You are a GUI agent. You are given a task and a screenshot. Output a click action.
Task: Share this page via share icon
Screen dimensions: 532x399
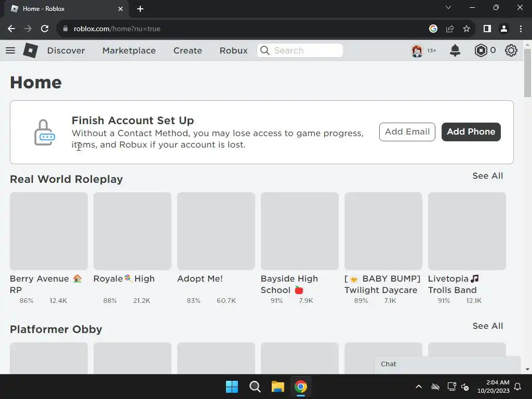point(450,29)
